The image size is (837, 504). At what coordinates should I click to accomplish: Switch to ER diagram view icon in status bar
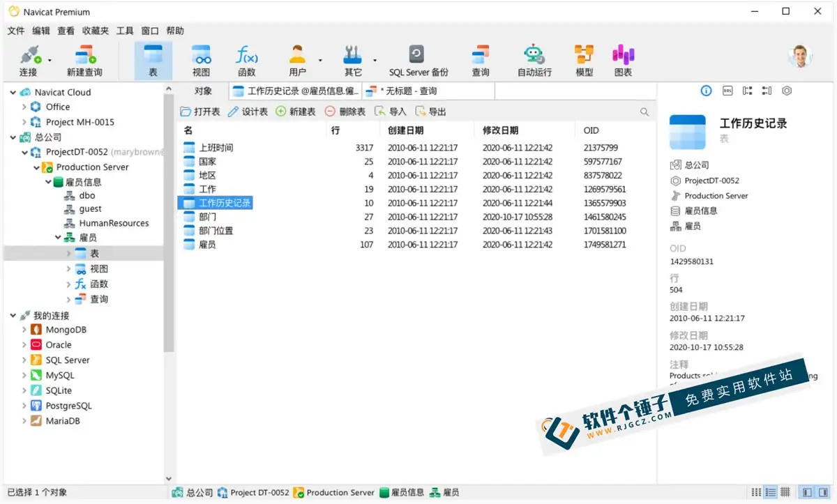(785, 492)
